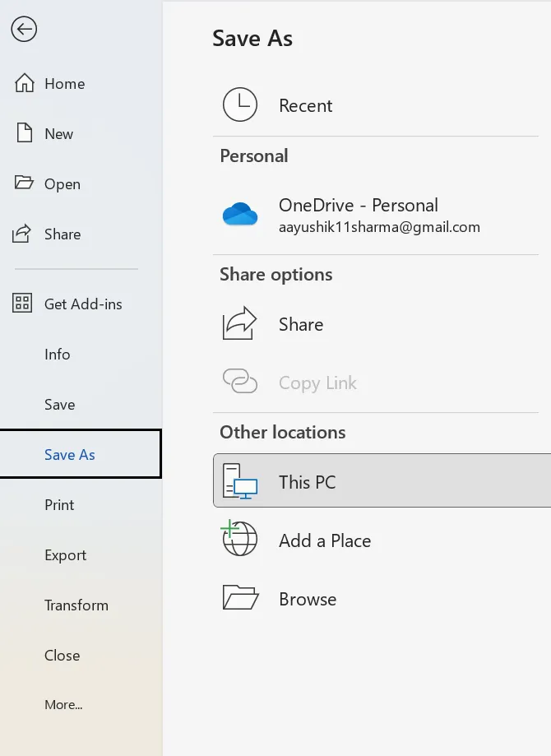The width and height of the screenshot is (551, 756).
Task: Click Close in the sidebar
Action: point(81,655)
